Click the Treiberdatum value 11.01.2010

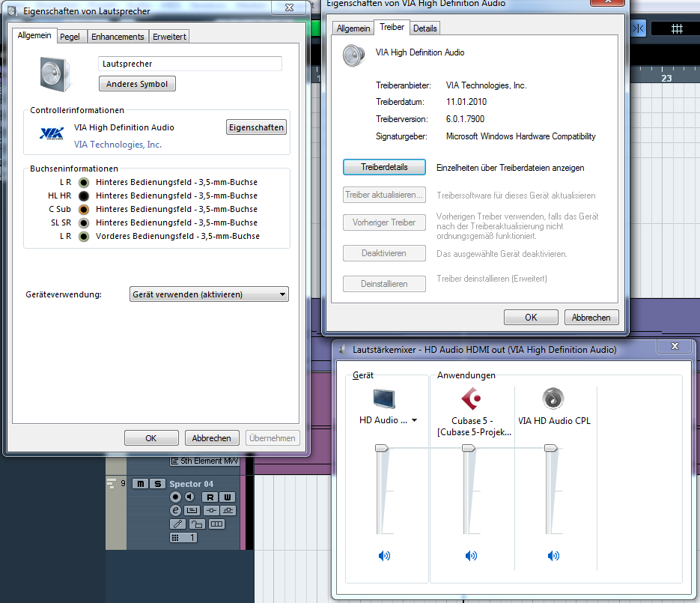pos(466,102)
